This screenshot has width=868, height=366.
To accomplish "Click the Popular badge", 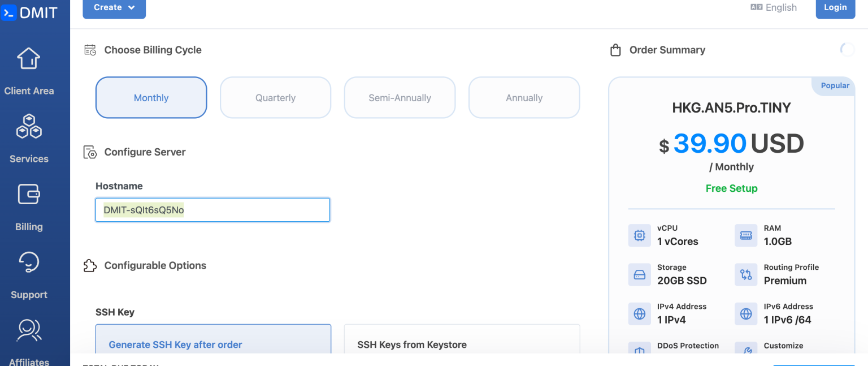I will (835, 85).
